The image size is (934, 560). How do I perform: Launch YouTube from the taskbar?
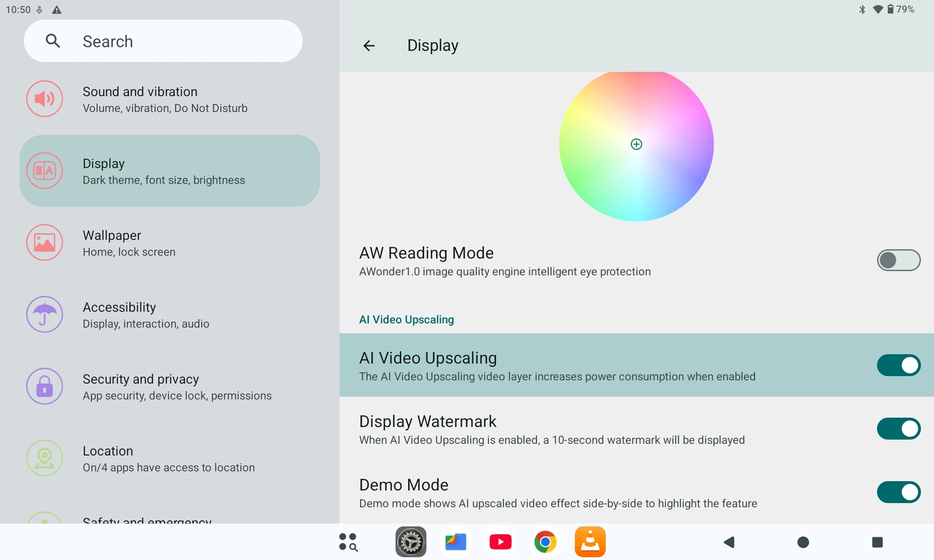pos(500,542)
